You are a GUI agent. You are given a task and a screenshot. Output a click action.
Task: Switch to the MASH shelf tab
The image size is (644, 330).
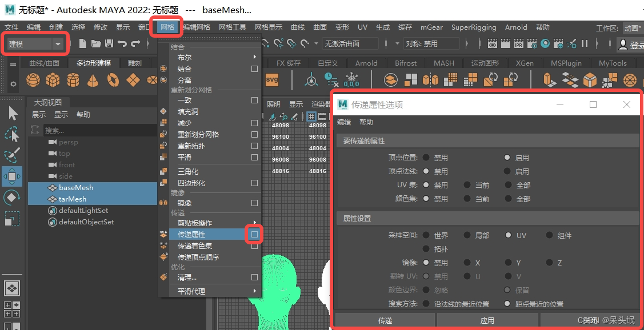pyautogui.click(x=444, y=63)
